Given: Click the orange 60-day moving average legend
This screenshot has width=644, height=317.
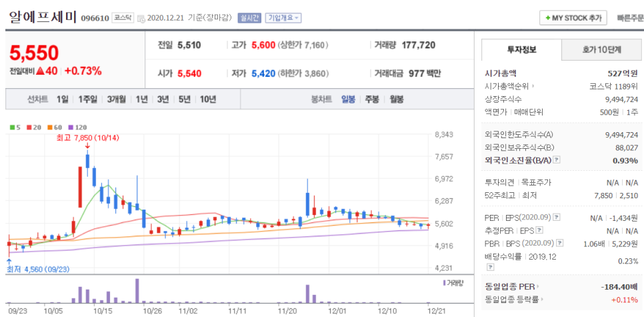Looking at the screenshot, I should pos(54,127).
